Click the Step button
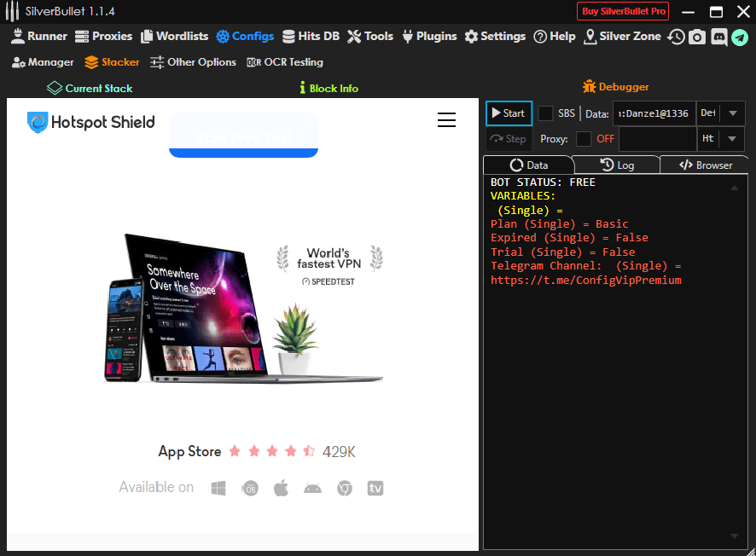756x556 pixels. click(509, 139)
